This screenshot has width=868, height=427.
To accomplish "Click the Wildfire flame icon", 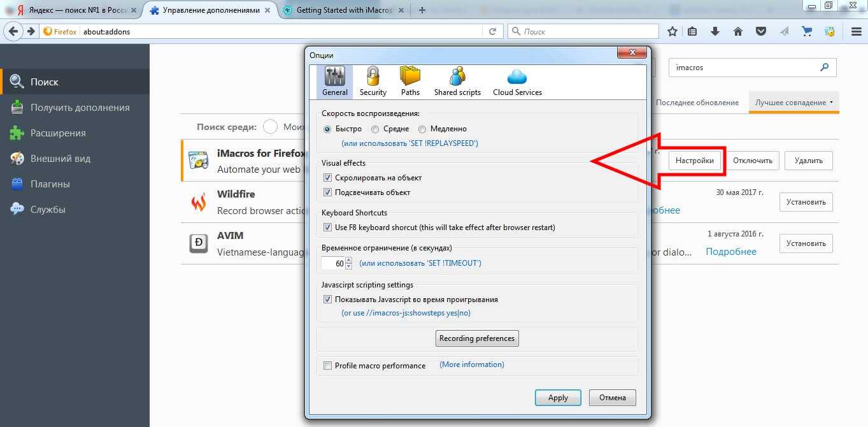I will [199, 203].
